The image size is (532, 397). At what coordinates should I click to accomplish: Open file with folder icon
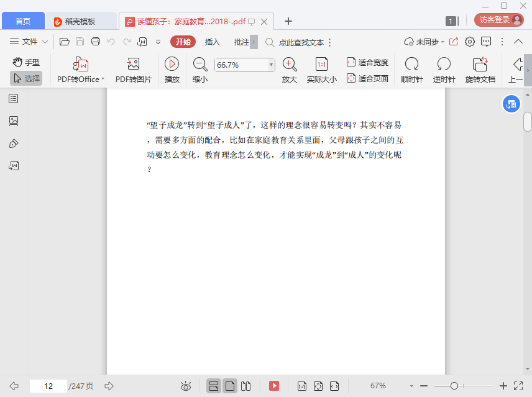coord(64,42)
